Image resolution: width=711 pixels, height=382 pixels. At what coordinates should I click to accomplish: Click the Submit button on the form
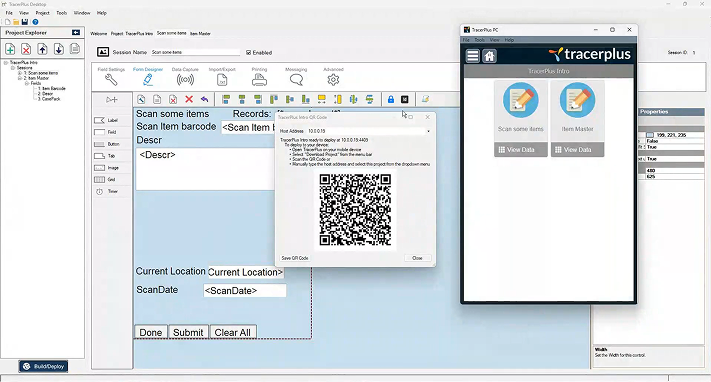click(188, 333)
